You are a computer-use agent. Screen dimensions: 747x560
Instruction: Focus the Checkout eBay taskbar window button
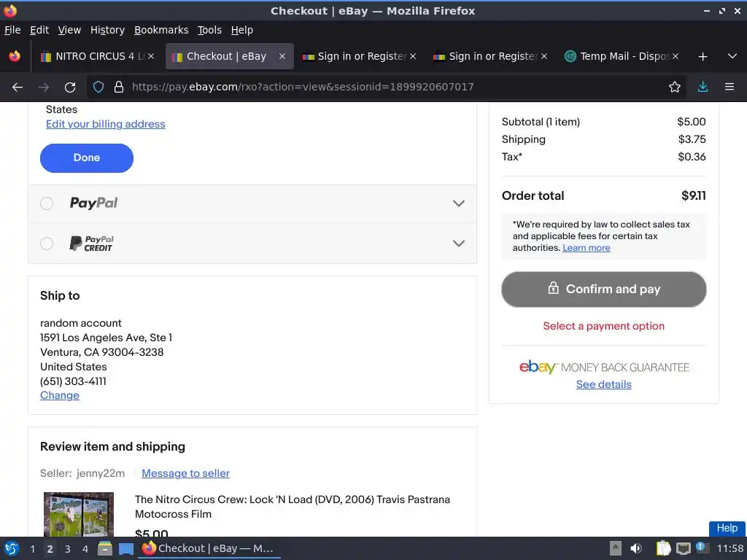coord(209,548)
